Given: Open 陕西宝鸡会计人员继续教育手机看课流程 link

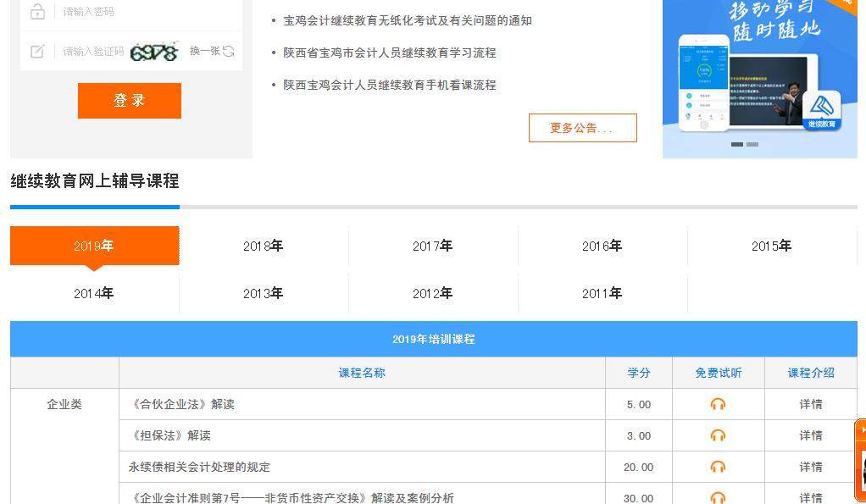Looking at the screenshot, I should (x=390, y=85).
